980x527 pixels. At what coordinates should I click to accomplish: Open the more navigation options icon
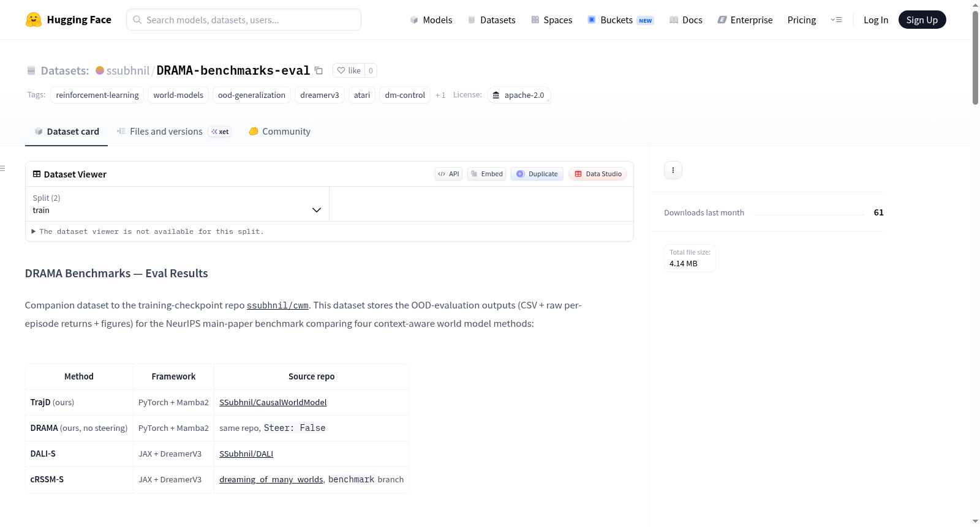tap(836, 20)
